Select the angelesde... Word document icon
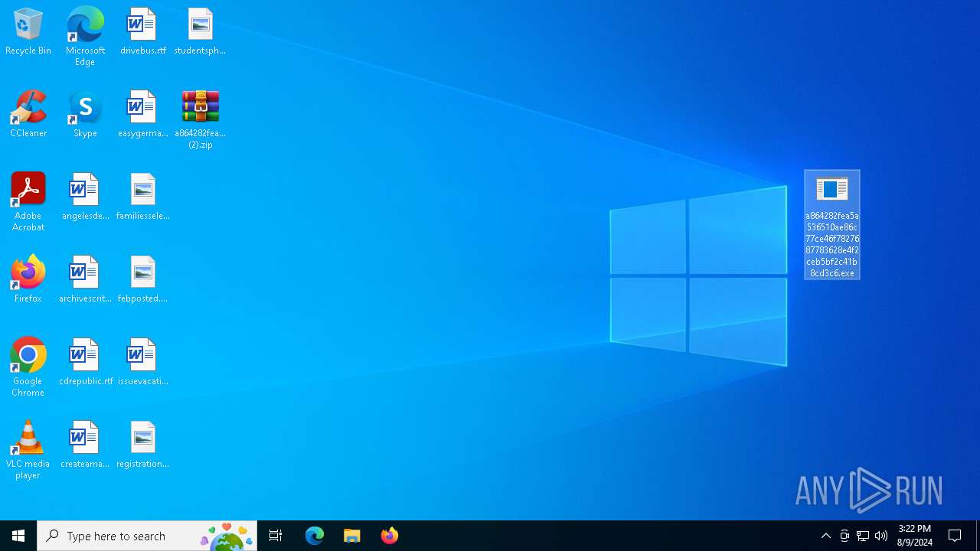 pyautogui.click(x=85, y=197)
